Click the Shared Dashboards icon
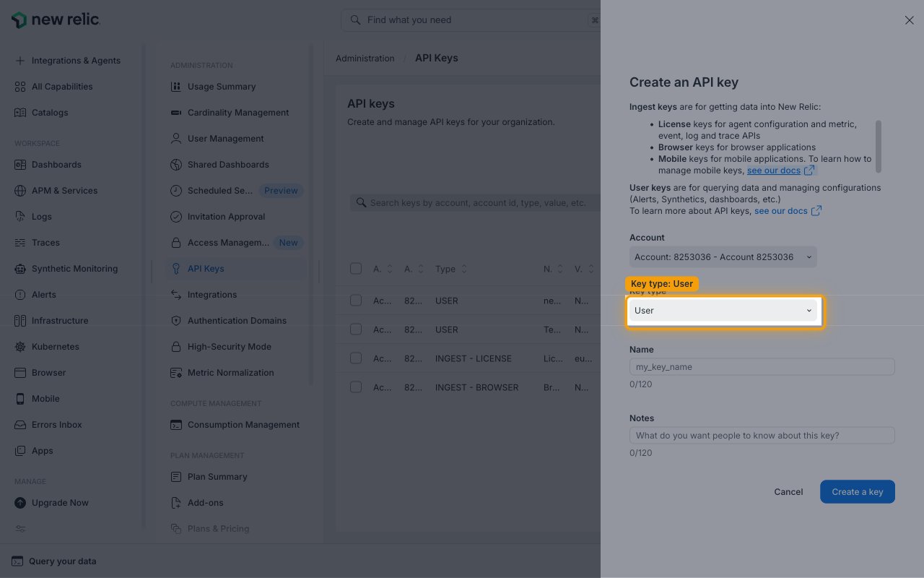Image resolution: width=924 pixels, height=578 pixels. coord(176,165)
